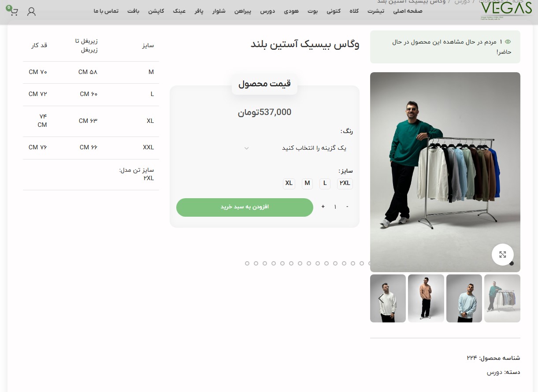
Task: Click the user account icon
Action: (x=31, y=12)
